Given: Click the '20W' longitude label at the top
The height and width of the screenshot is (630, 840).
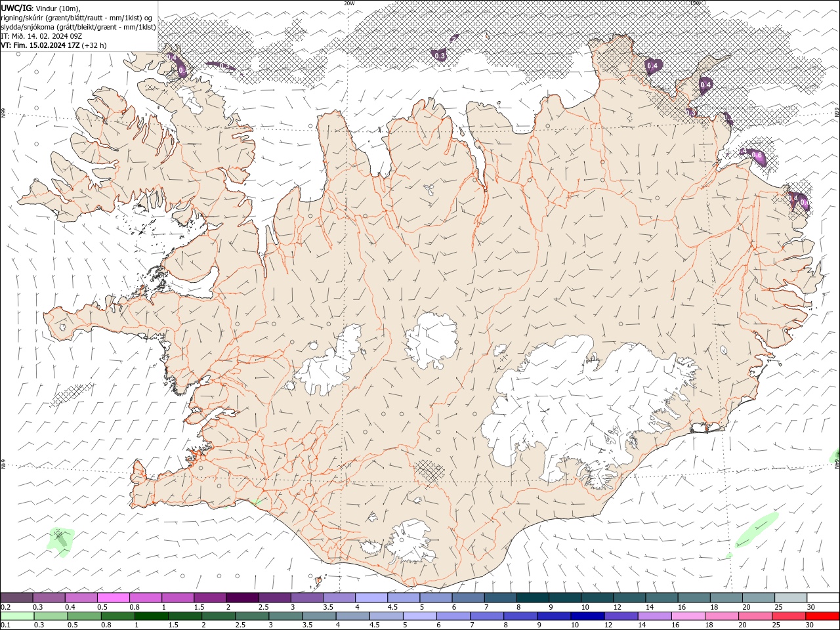Looking at the screenshot, I should click(x=349, y=3).
